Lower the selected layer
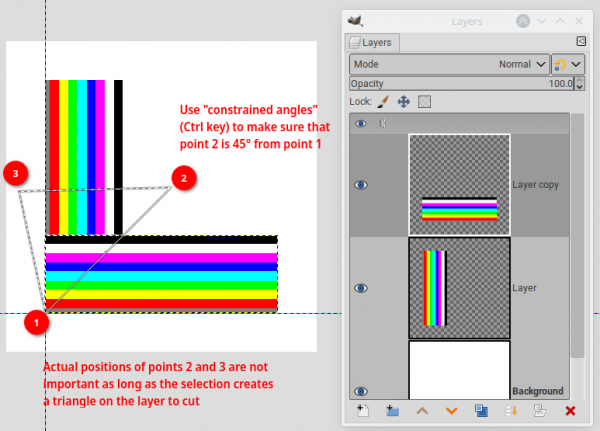 452,411
